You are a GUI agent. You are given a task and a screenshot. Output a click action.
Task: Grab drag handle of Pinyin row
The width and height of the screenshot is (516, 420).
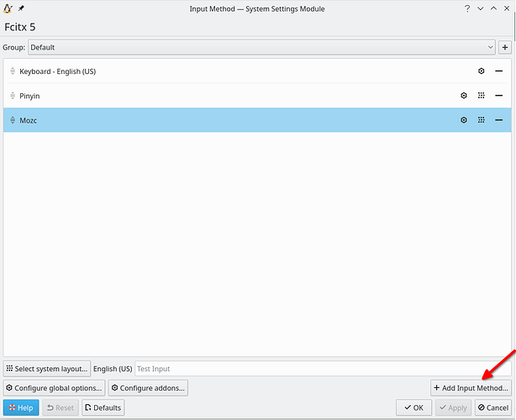pos(13,96)
